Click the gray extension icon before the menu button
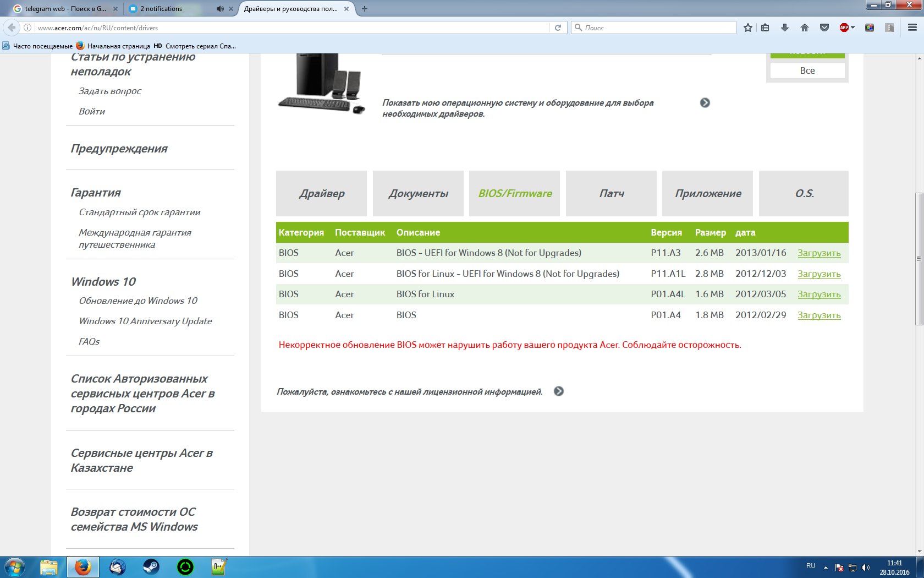 (x=889, y=28)
